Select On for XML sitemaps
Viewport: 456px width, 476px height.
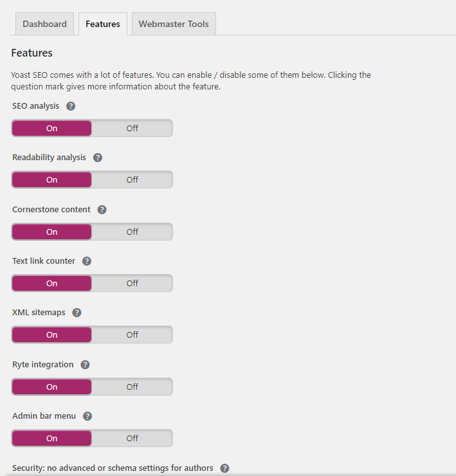51,335
